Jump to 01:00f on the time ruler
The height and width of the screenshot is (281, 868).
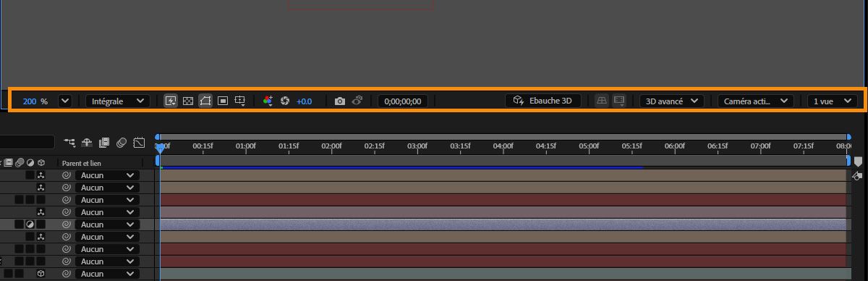tap(246, 146)
